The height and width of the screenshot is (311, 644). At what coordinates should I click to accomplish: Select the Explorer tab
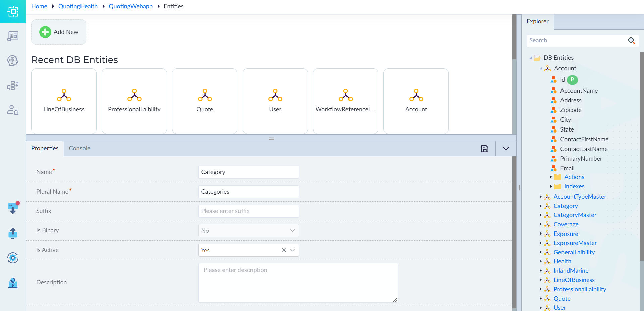(x=538, y=22)
